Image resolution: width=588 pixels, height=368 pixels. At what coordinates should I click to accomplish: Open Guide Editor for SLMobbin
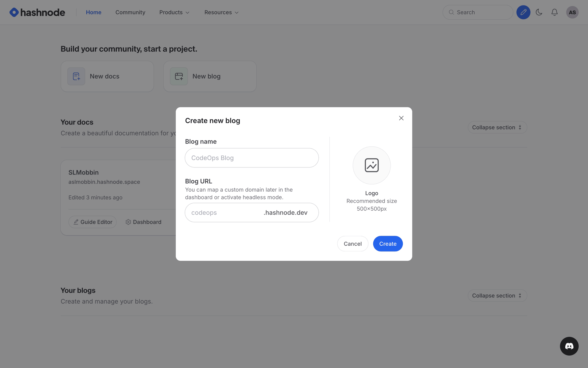point(92,222)
